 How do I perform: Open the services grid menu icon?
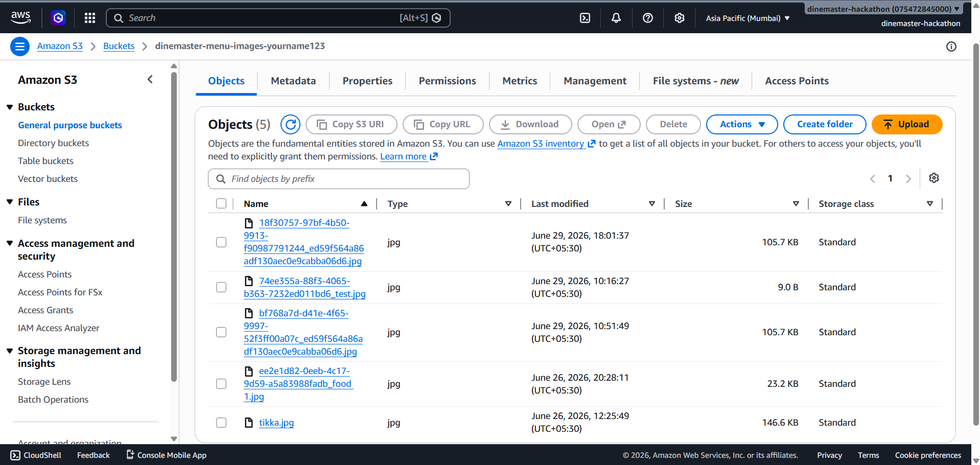pyautogui.click(x=90, y=18)
